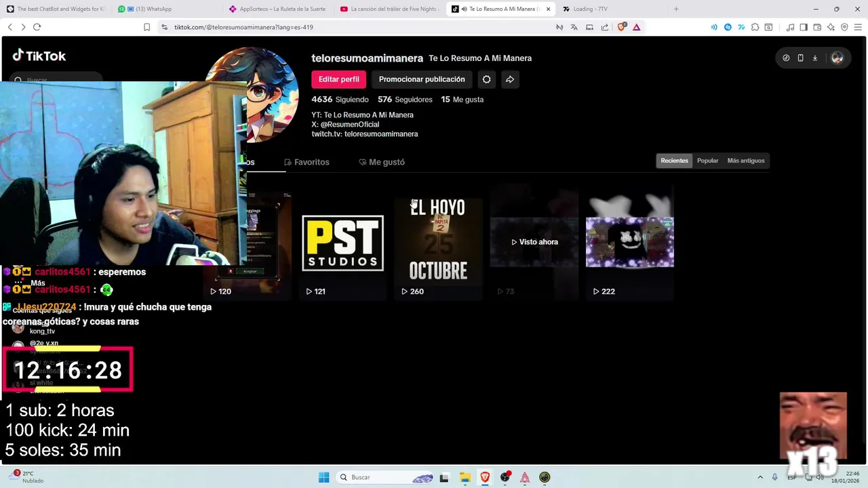Open the Marshmello video with 222 views
The image size is (868, 488).
pyautogui.click(x=630, y=243)
